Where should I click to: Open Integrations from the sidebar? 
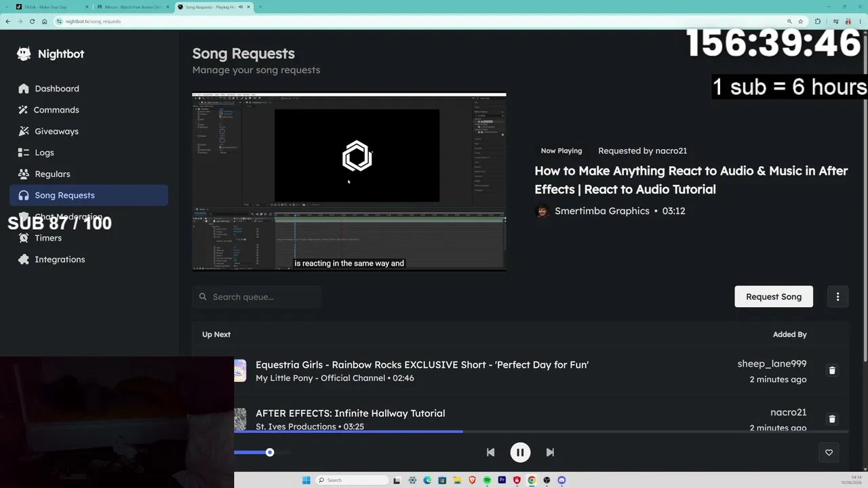(89, 260)
